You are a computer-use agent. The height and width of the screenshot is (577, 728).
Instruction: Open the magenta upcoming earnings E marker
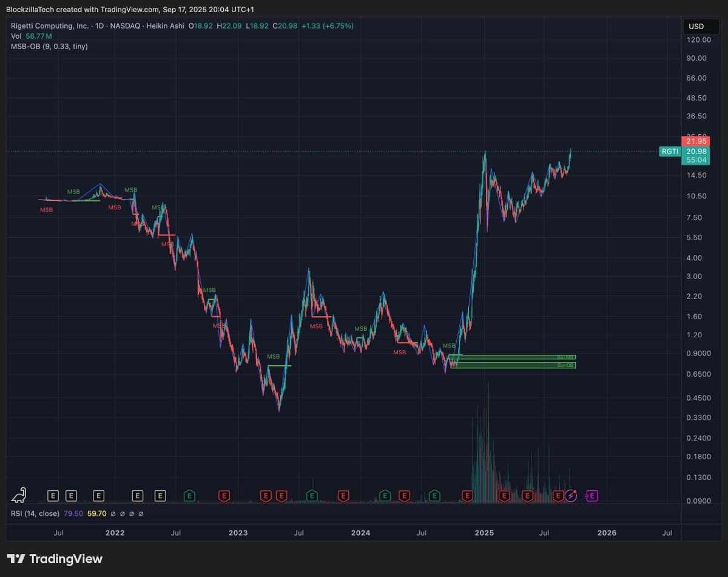point(591,496)
